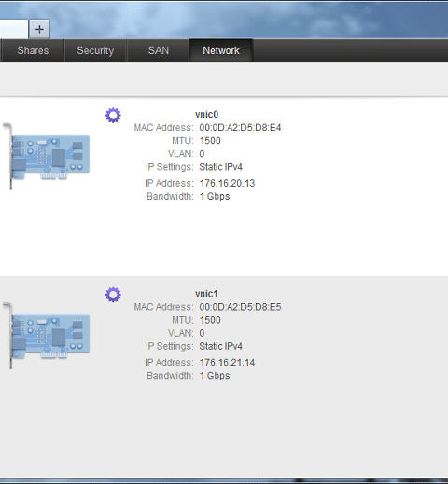This screenshot has width=448, height=484.
Task: Open the vnic0 settings gear
Action: (x=113, y=116)
